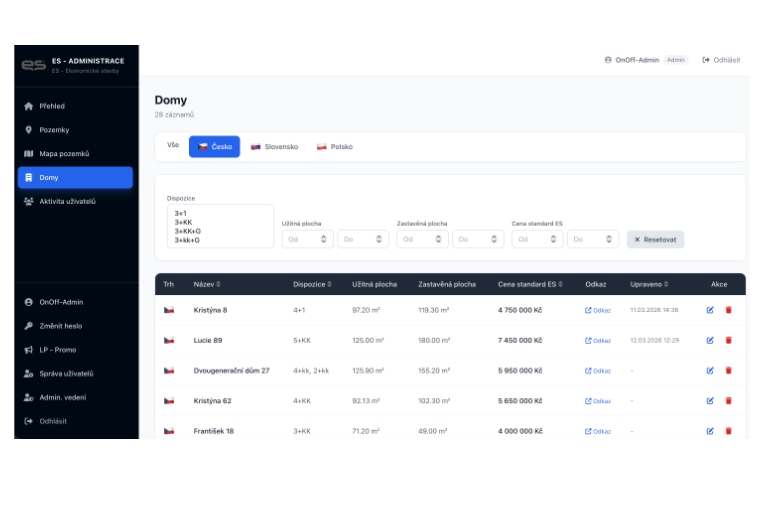Sort by Cena standard ES column
Viewport: 767px width, 511px height.
click(x=530, y=284)
